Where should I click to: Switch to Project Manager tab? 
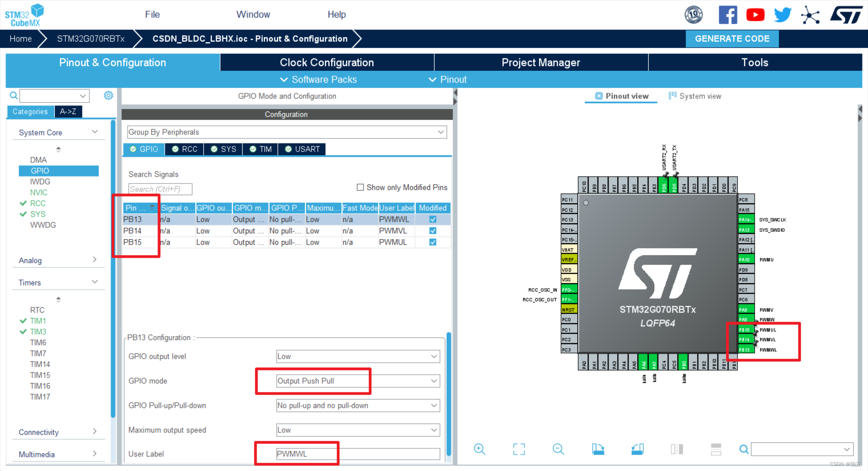click(x=541, y=63)
